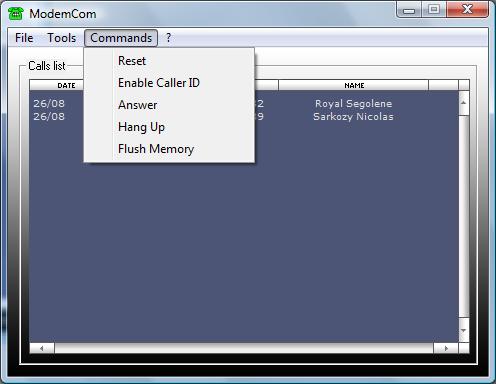496x384 pixels.
Task: Open the question mark help menu
Action: click(x=169, y=38)
